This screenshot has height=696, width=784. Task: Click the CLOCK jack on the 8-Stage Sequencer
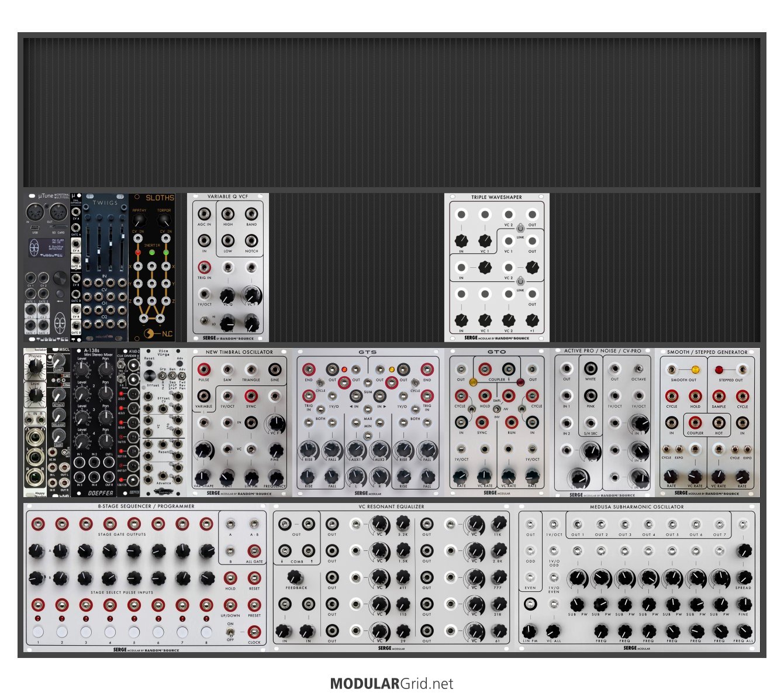pos(254,632)
